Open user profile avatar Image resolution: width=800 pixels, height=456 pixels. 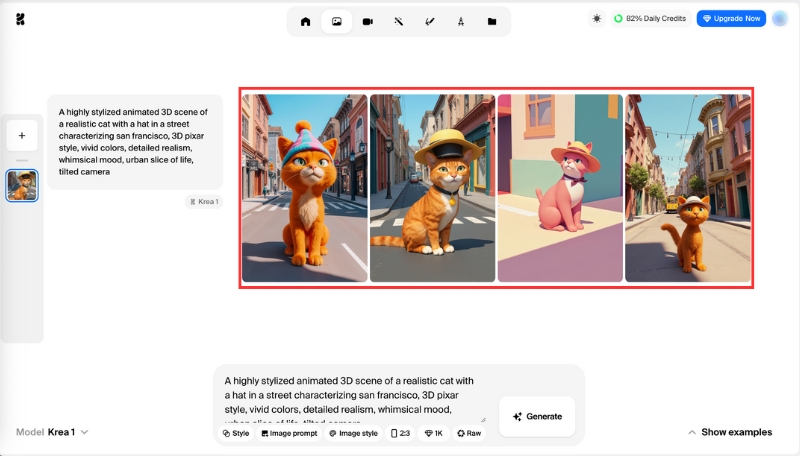click(x=780, y=18)
